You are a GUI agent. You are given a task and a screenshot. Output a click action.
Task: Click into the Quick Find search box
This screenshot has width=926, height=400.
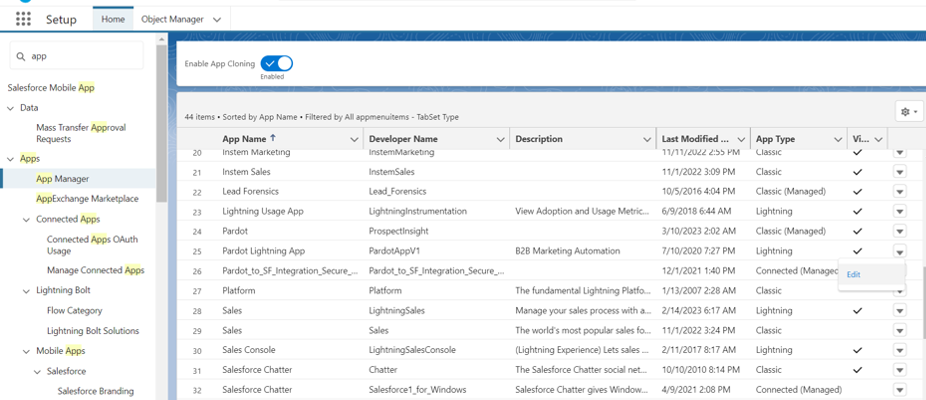tap(77, 56)
